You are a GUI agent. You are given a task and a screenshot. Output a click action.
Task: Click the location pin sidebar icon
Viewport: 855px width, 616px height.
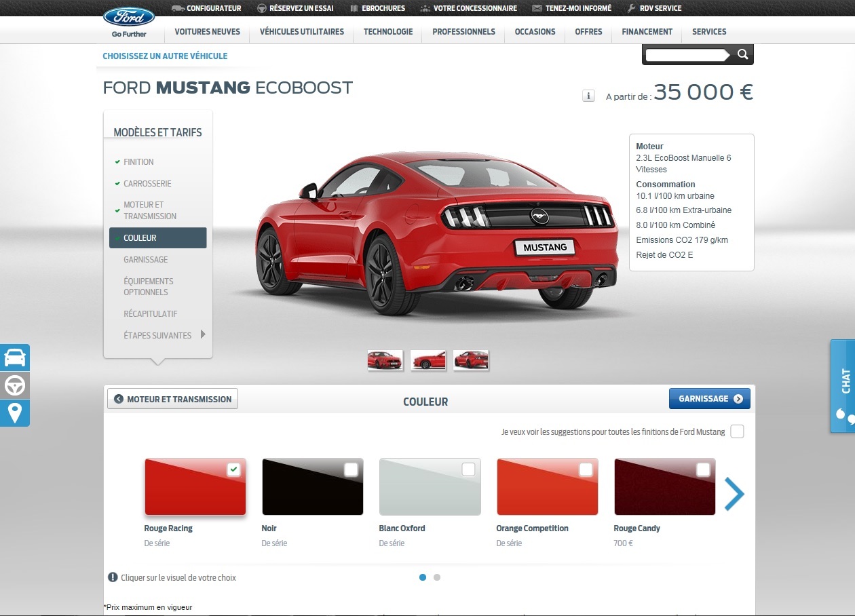click(x=15, y=412)
